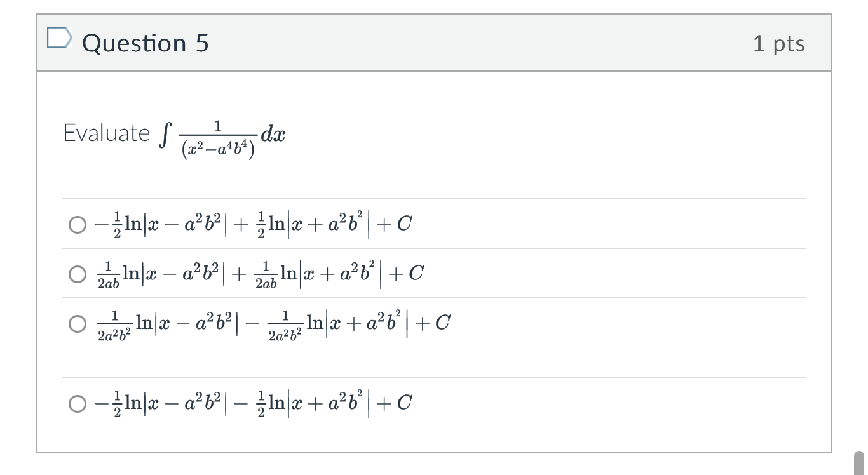Select the third answer option with 1/(2a²b²) coefficients
Screen dimensions: 868x475
[x=77, y=324]
